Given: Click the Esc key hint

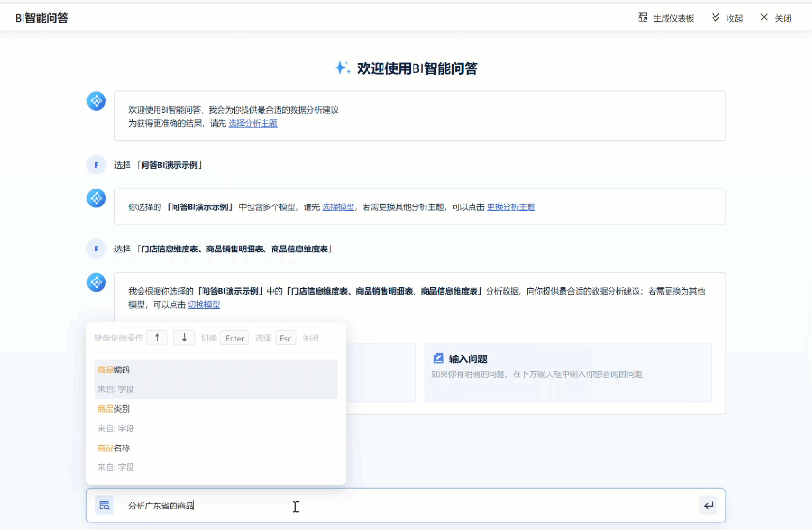Looking at the screenshot, I should pos(285,338).
